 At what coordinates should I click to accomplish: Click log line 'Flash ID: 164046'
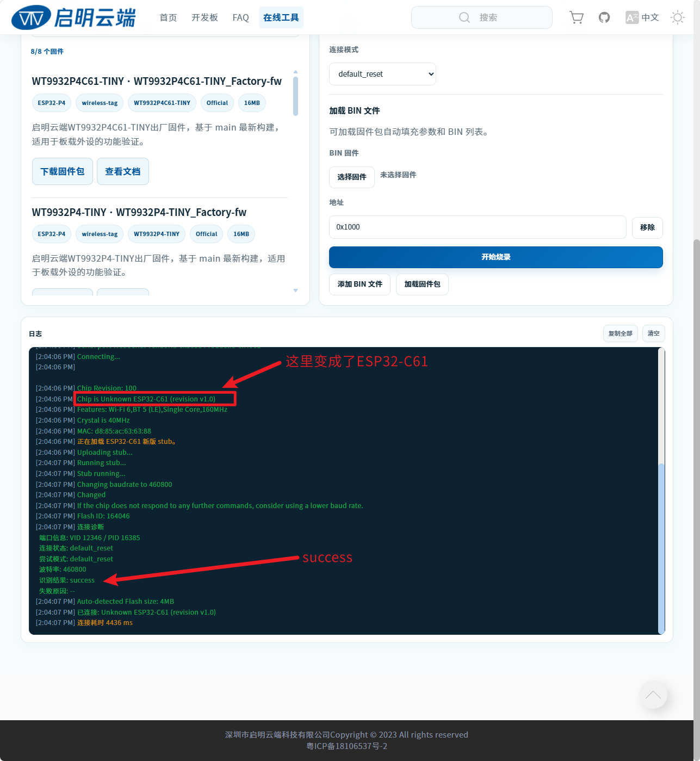click(103, 516)
